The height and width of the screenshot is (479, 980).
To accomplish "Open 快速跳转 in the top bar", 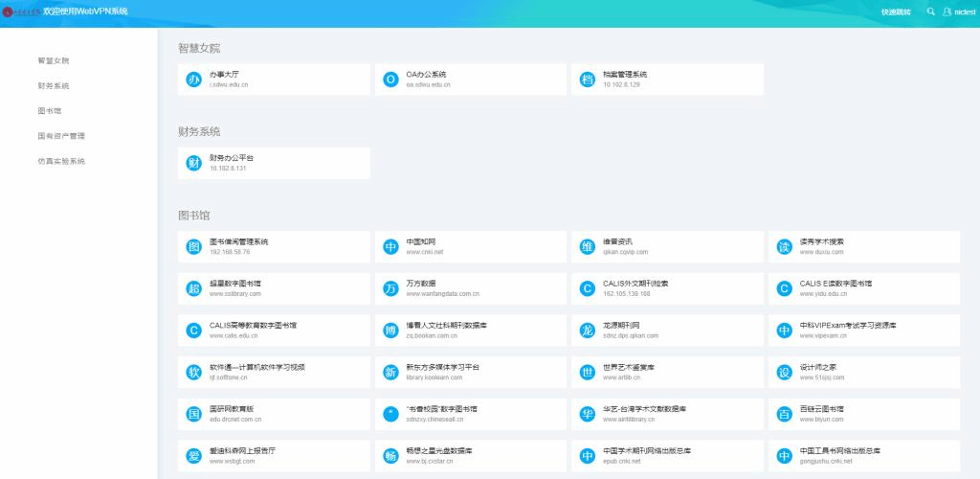I will point(896,11).
